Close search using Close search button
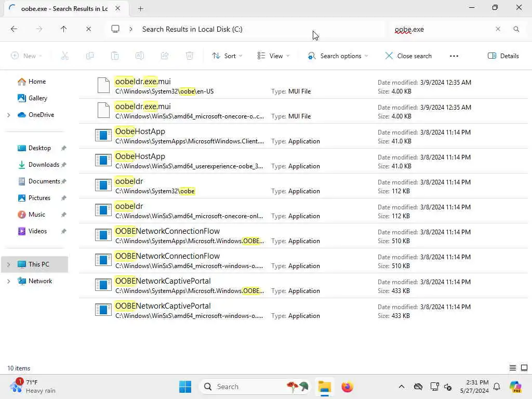This screenshot has height=399, width=532. click(408, 56)
